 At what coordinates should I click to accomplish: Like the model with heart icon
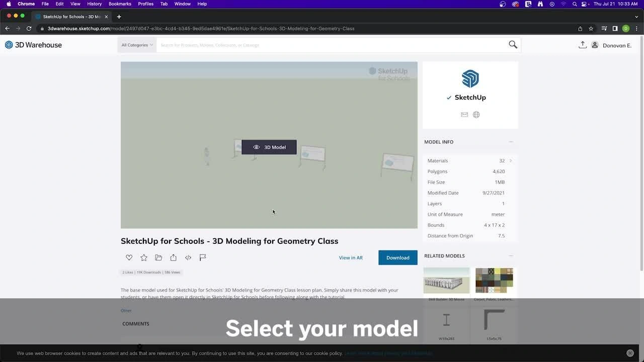(x=129, y=257)
